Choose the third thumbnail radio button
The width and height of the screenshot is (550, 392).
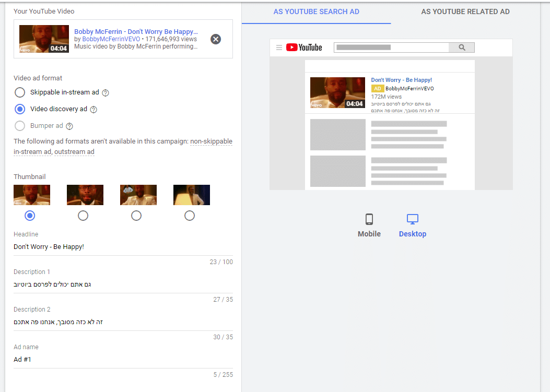point(136,216)
